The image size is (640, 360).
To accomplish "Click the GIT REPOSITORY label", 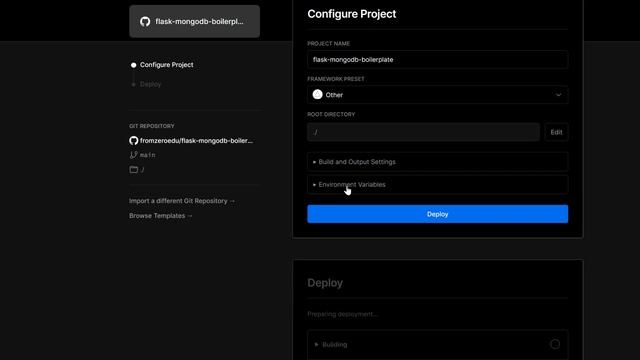I will tap(152, 126).
